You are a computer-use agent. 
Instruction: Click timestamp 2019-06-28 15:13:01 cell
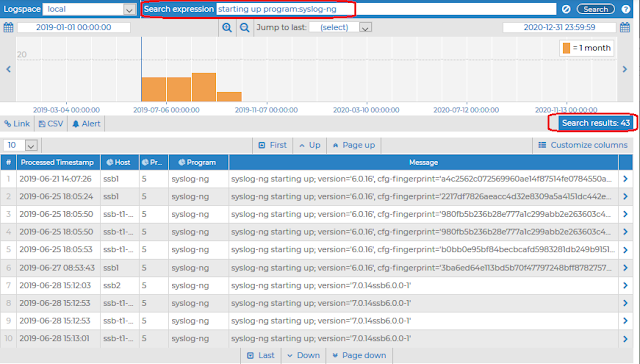click(x=55, y=338)
